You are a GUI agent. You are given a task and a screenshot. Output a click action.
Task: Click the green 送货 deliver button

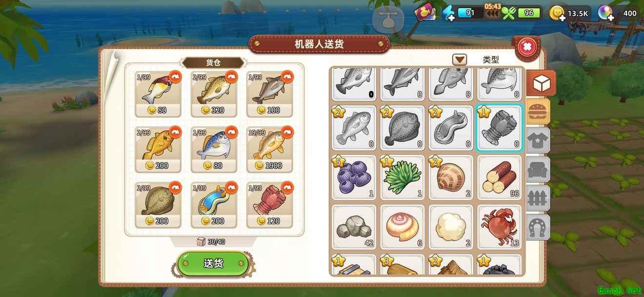[213, 264]
